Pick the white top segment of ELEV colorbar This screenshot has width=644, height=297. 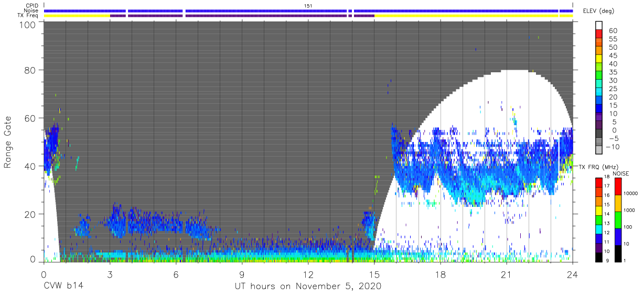click(599, 26)
